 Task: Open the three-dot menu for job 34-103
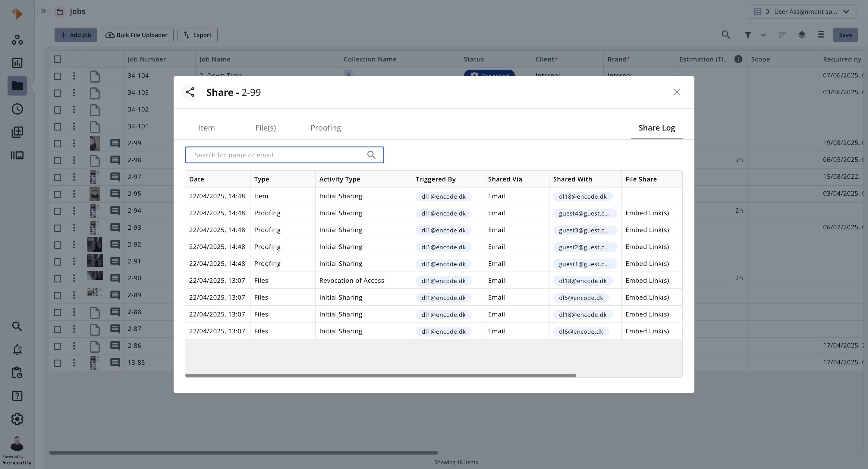[x=74, y=92]
